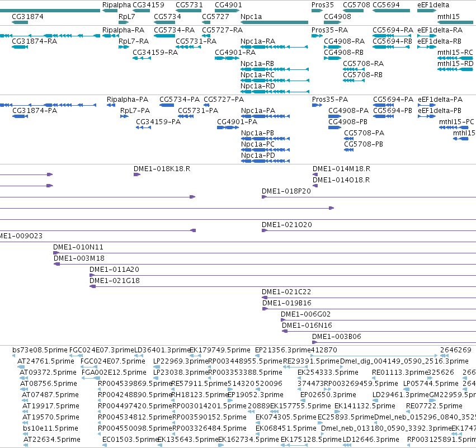Click the eEF1delta gene label
Viewport: 476px width, 448px height.
[433, 5]
